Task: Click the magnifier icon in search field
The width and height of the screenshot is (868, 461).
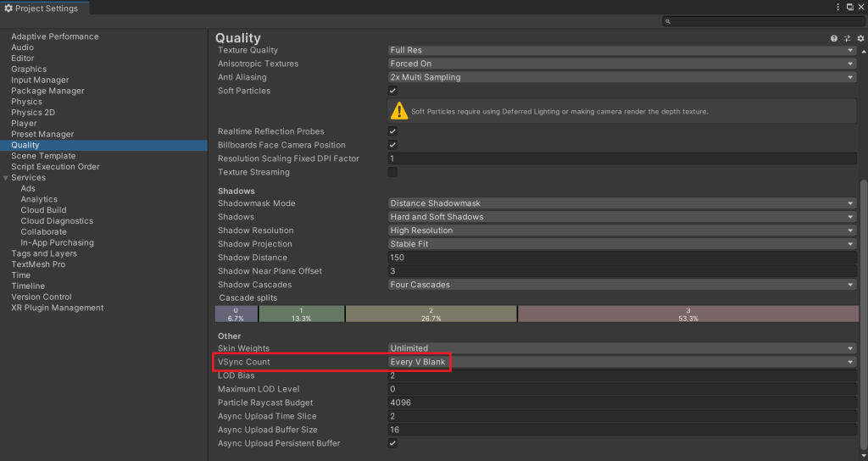Action: 668,21
